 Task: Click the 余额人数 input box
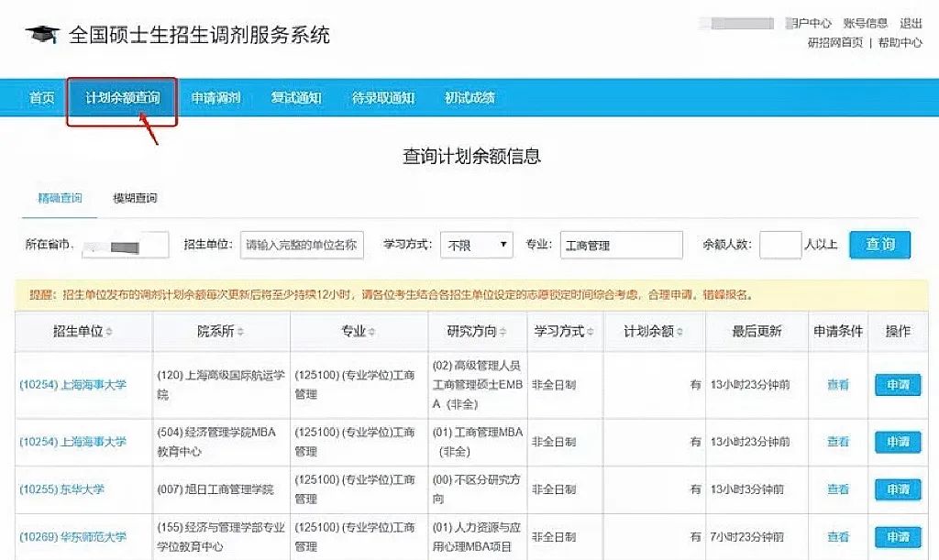tap(779, 246)
